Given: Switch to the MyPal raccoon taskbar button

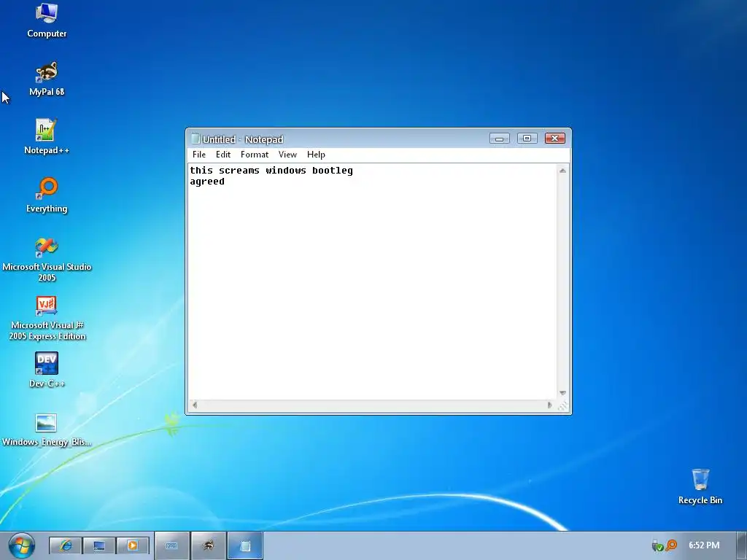Looking at the screenshot, I should pyautogui.click(x=208, y=545).
